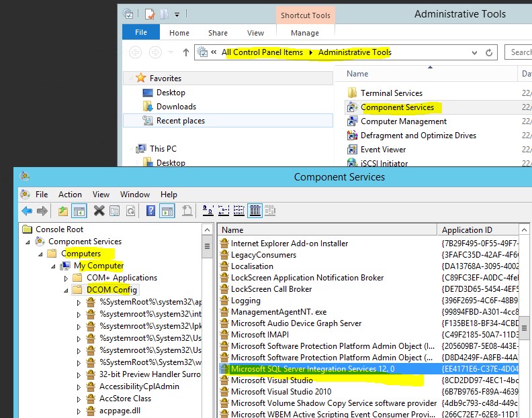Refresh the Administrative Tools address bar
This screenshot has height=418, width=532.
(489, 52)
